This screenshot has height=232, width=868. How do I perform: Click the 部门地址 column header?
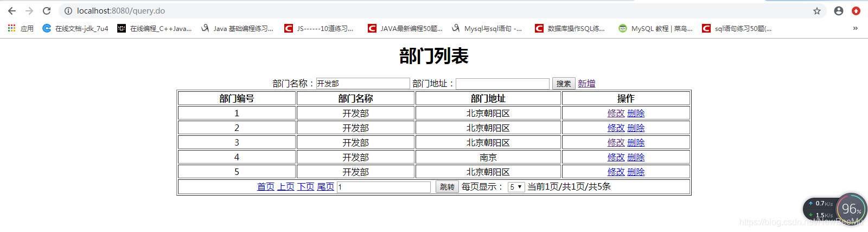click(x=488, y=98)
